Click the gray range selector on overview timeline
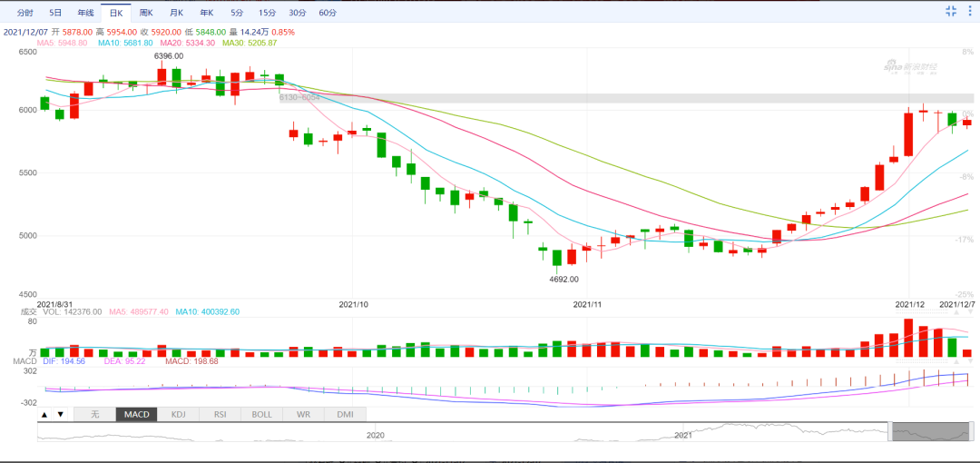 pyautogui.click(x=932, y=432)
